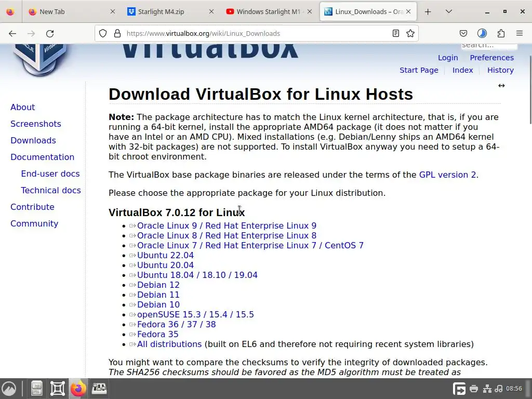Switch to Starlight M4.zip tab
The image size is (532, 399).
click(170, 11)
